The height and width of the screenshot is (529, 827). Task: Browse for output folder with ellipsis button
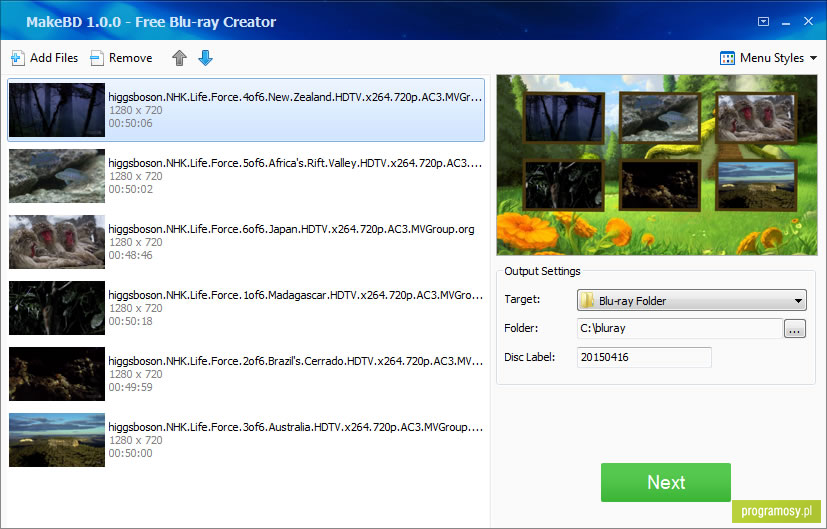tap(795, 329)
